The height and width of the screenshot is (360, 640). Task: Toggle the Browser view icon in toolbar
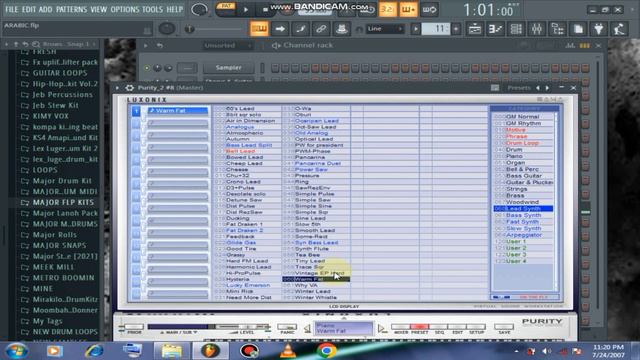pos(557,29)
